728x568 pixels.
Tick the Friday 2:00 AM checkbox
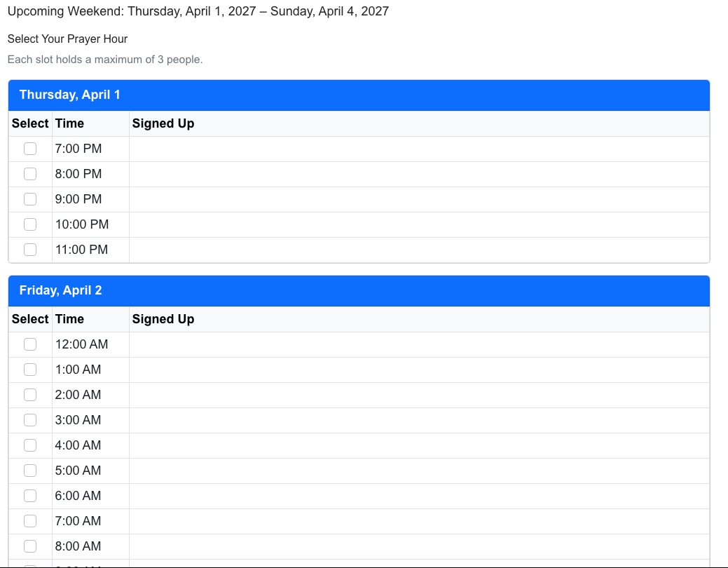click(30, 395)
